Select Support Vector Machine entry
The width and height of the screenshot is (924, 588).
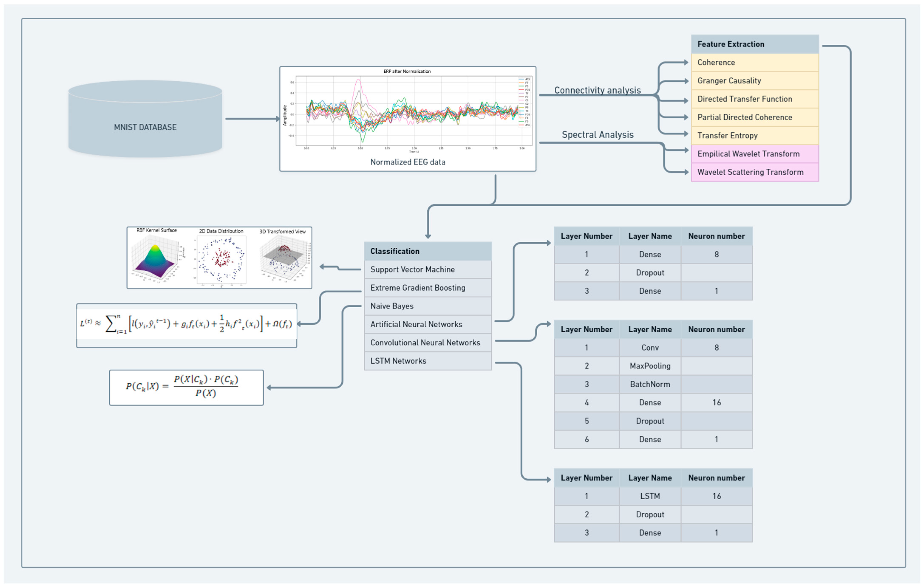click(x=427, y=269)
